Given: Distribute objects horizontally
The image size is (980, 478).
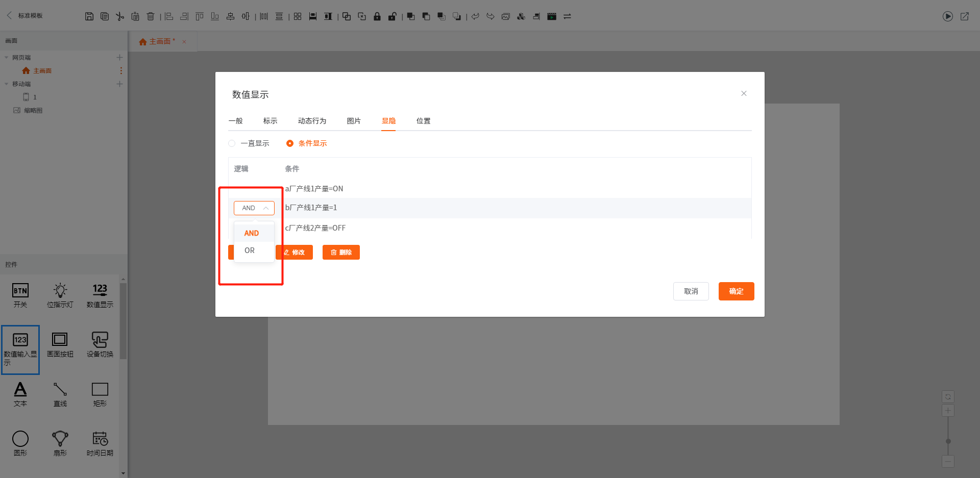Looking at the screenshot, I should tap(264, 16).
